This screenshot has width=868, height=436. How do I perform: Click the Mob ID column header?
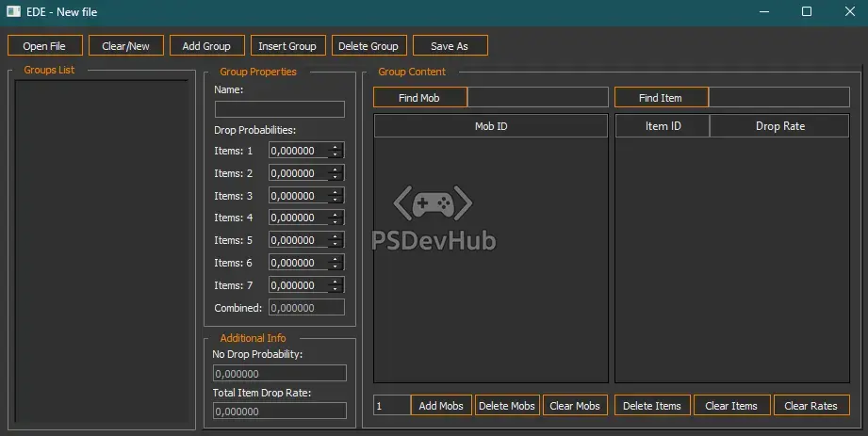[x=491, y=126]
